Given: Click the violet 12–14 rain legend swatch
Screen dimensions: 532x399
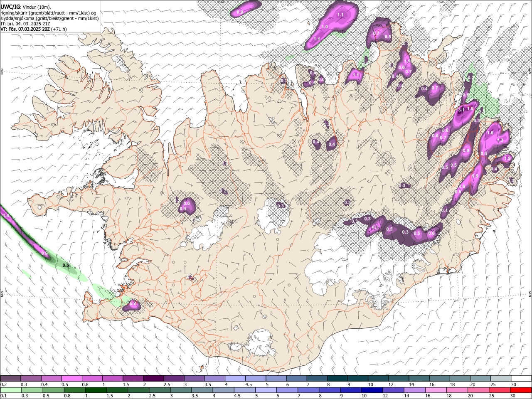Looking at the screenshot, I should (393, 390).
